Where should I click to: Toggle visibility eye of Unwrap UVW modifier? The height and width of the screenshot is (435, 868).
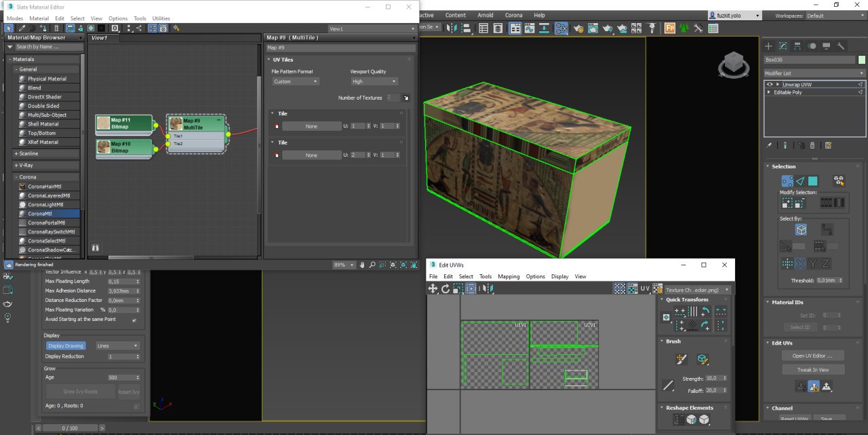[770, 85]
